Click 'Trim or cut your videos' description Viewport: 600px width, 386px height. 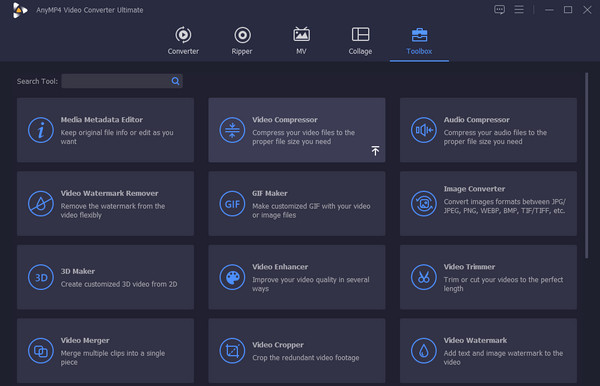(x=503, y=284)
